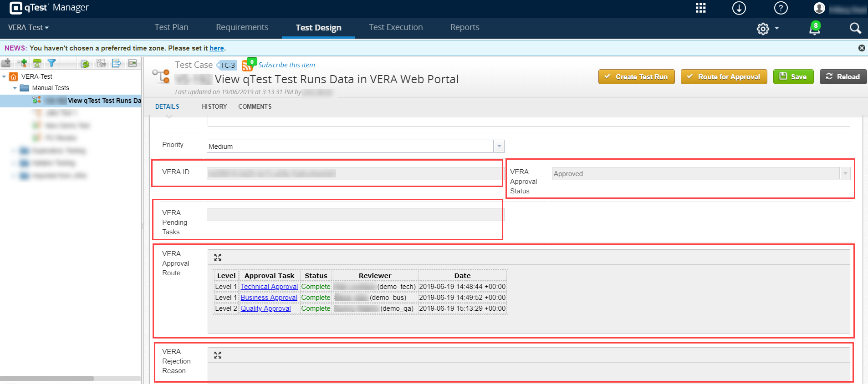This screenshot has width=868, height=384.
Task: Open notifications bell with badge 8
Action: tap(814, 28)
